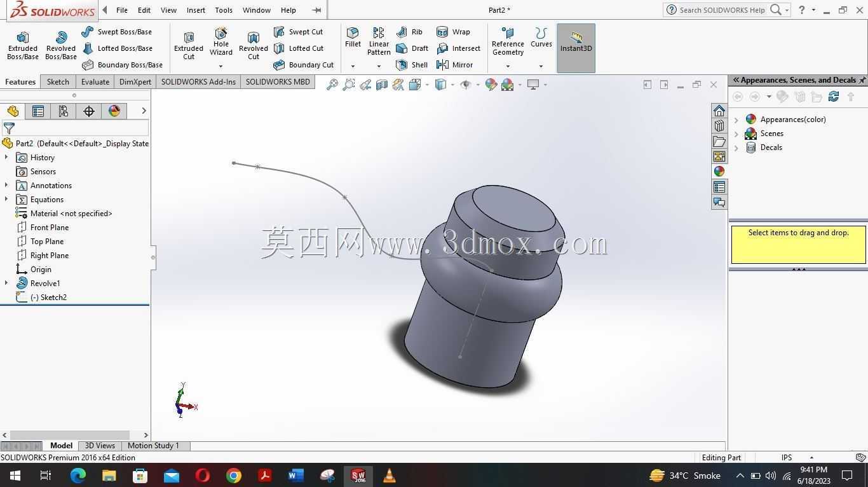
Task: Open Hole Wizard tool
Action: point(221,42)
